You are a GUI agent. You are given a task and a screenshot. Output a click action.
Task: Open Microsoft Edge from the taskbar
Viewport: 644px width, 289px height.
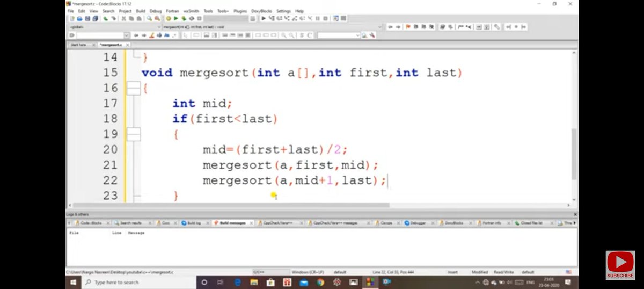point(237,282)
